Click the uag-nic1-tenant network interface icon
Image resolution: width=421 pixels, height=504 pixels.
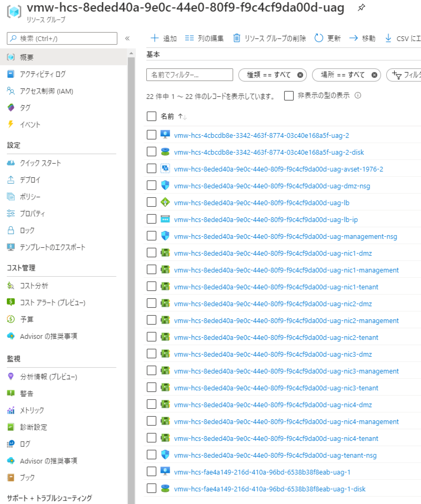165,286
